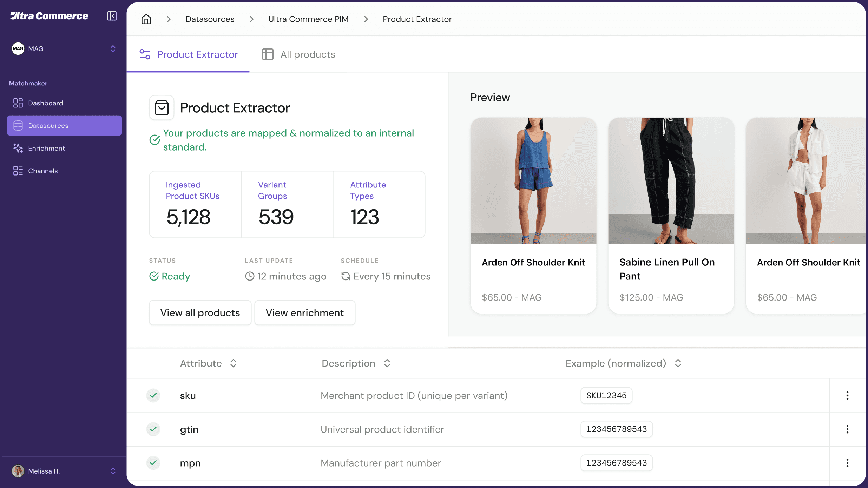Image resolution: width=868 pixels, height=488 pixels.
Task: Go to the Datasources breadcrumb link
Action: [x=210, y=19]
